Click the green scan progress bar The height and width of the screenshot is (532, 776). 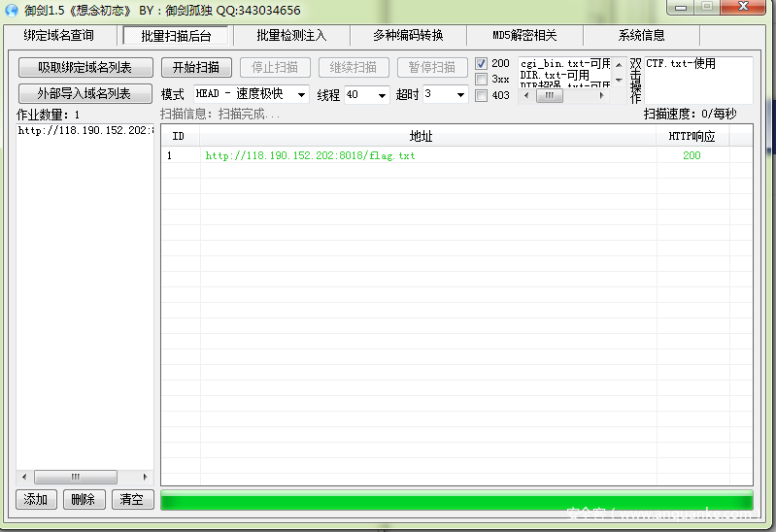click(x=456, y=501)
